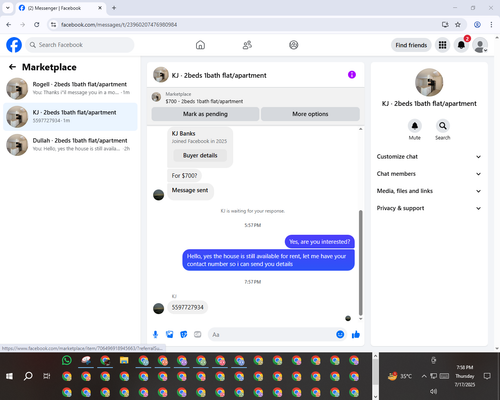Expand Chat members section
Screen dimensions: 500x400
(429, 174)
